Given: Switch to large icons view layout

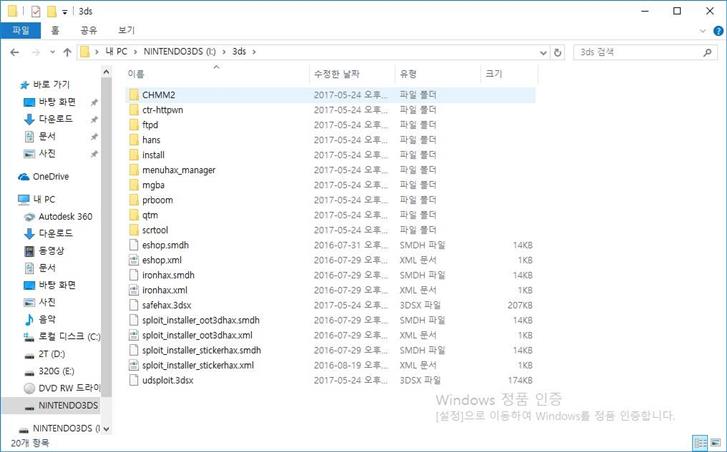Looking at the screenshot, I should [715, 442].
